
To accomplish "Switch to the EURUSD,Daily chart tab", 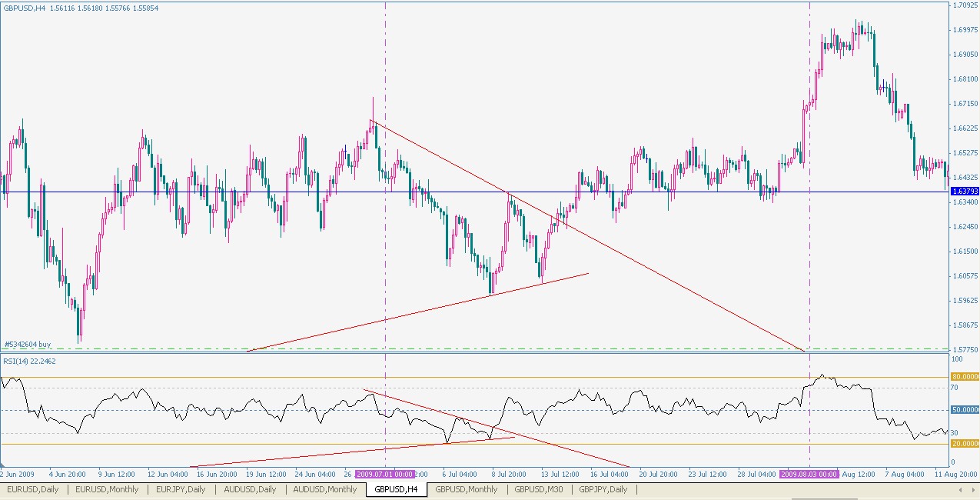I will [x=33, y=489].
